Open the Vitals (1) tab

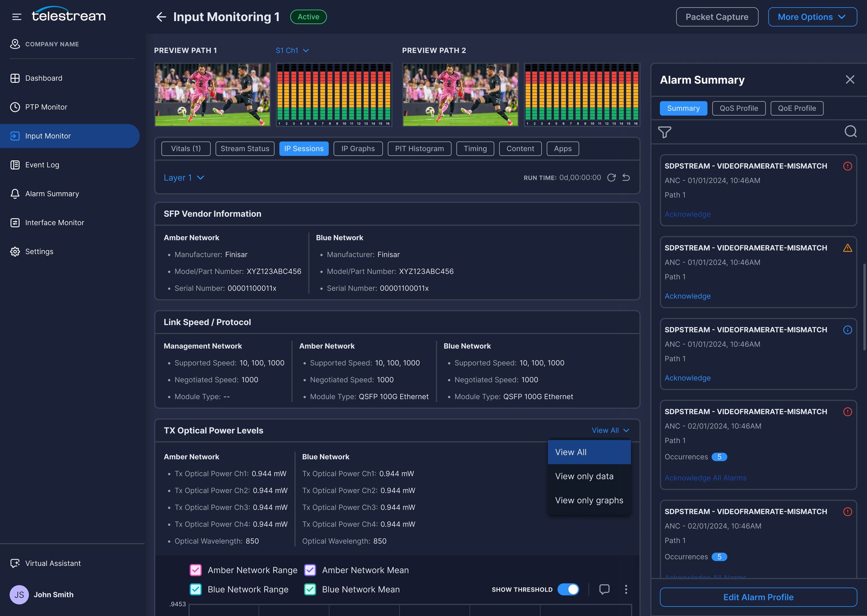186,149
